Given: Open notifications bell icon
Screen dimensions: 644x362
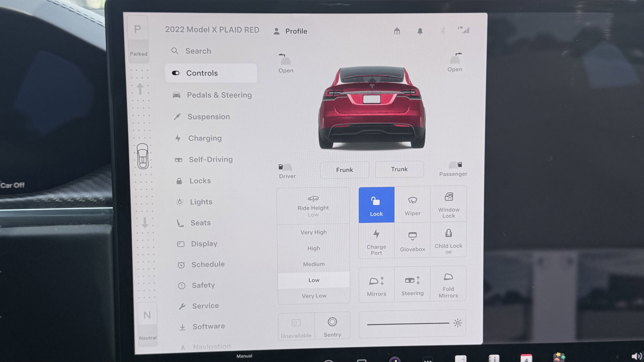Looking at the screenshot, I should click(x=420, y=31).
